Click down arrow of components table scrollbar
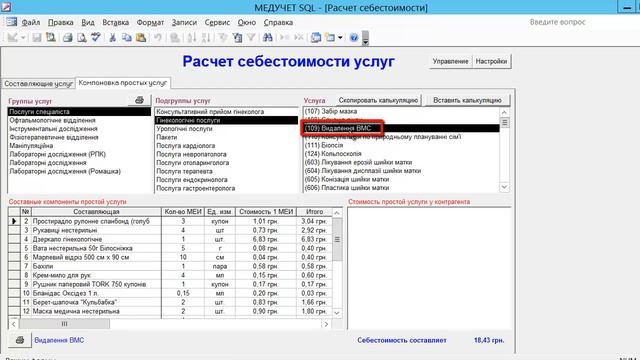This screenshot has height=360, width=640. tap(337, 313)
